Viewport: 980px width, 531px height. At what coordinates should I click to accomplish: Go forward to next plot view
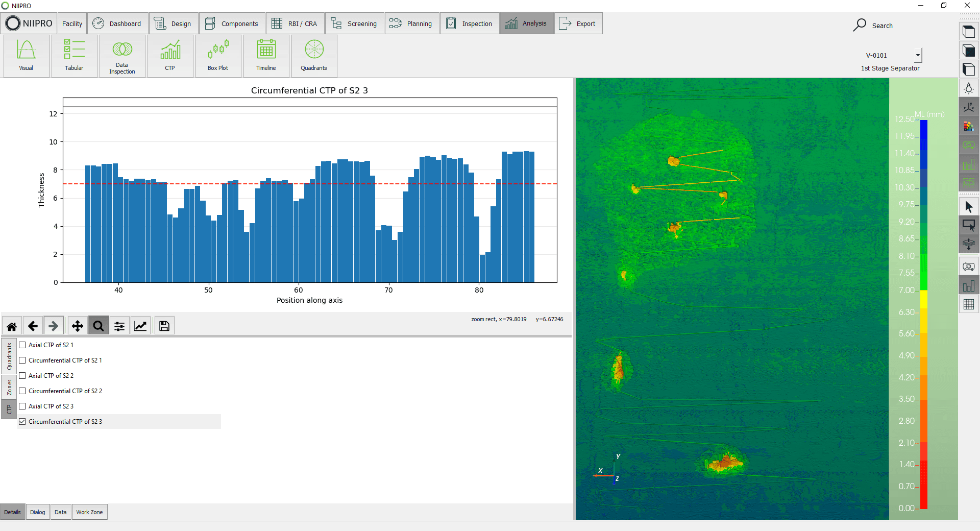(x=54, y=326)
